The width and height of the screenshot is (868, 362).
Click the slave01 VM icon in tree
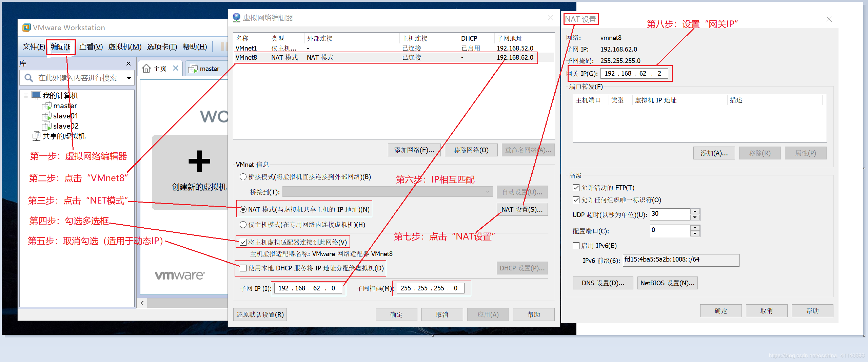point(47,116)
